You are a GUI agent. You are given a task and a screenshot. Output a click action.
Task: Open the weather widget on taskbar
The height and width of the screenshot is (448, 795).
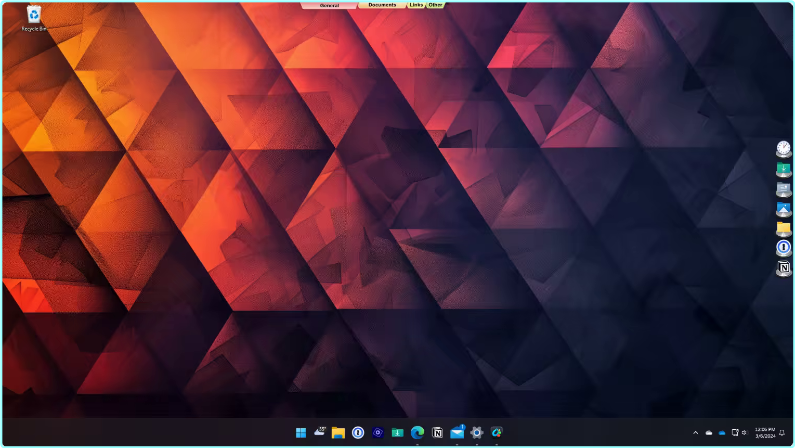pyautogui.click(x=319, y=432)
